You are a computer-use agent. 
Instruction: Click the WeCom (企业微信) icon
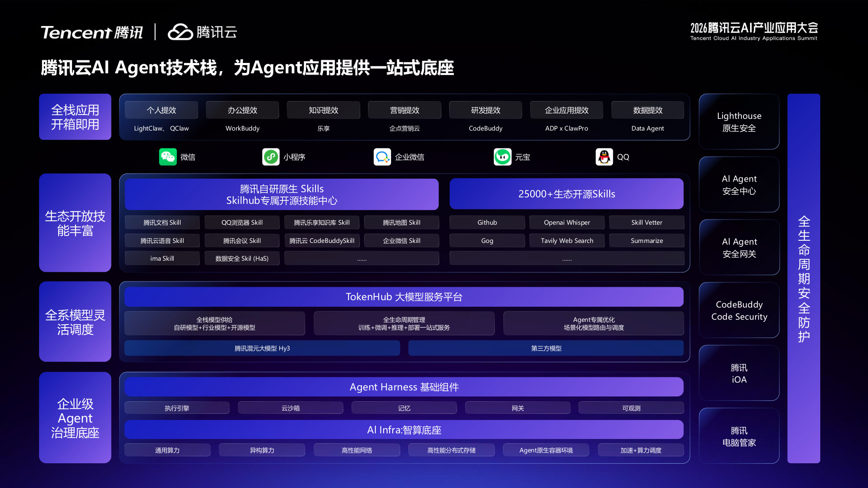[x=382, y=157]
